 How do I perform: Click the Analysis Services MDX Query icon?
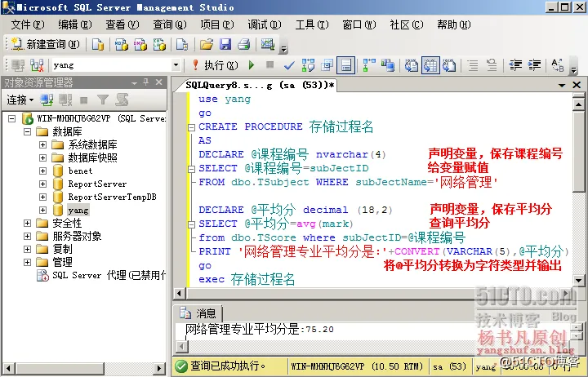pos(121,44)
